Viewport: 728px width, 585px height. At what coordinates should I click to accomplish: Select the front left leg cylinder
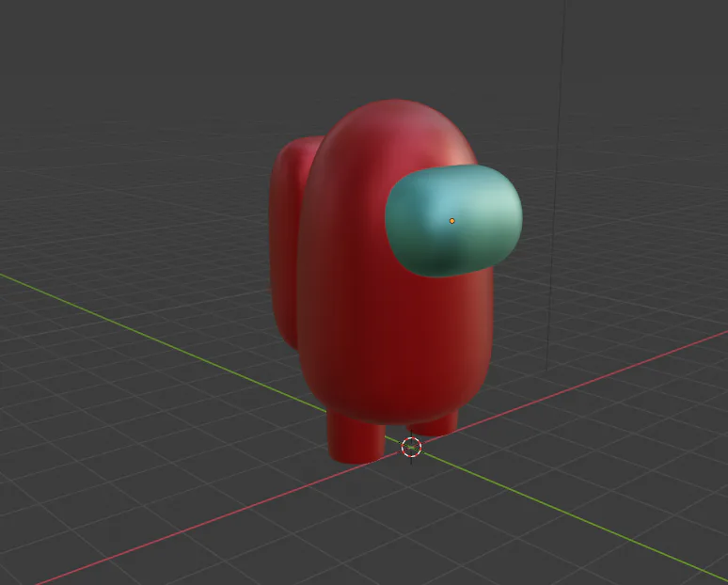356,438
